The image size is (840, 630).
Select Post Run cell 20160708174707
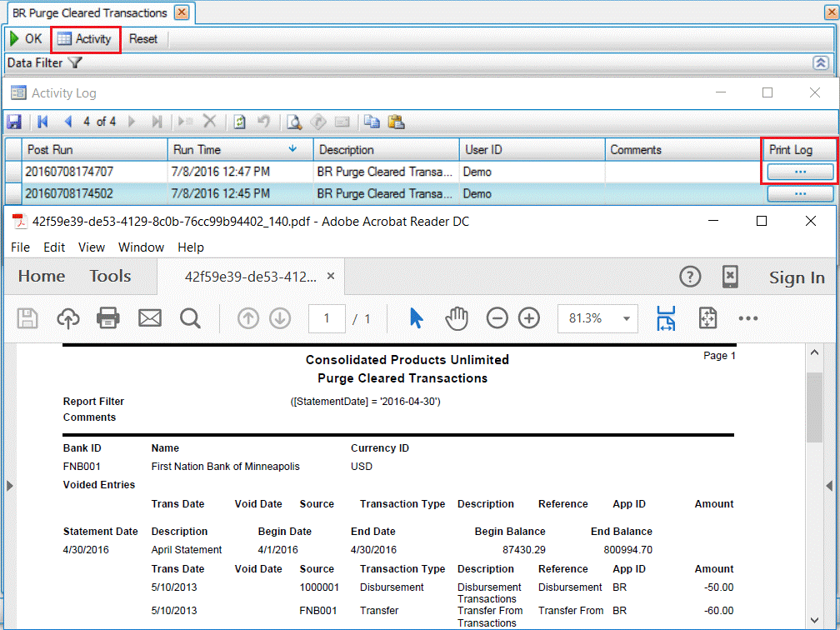tap(94, 172)
